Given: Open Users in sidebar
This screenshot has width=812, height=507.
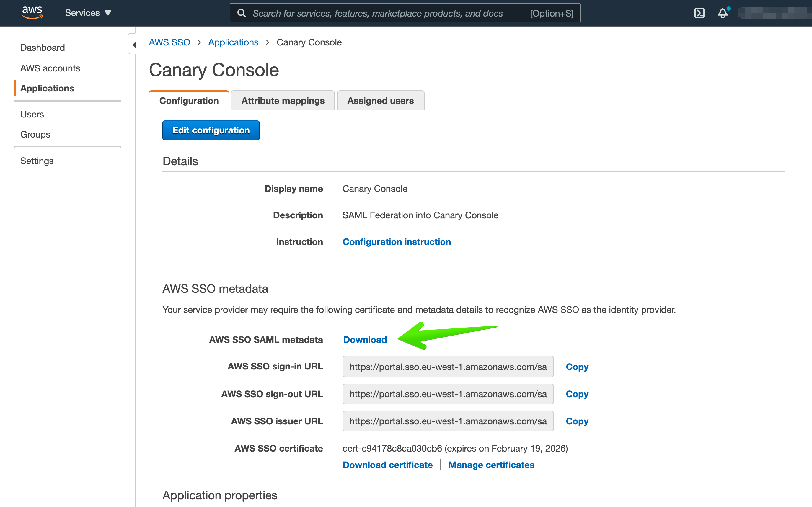Looking at the screenshot, I should pos(32,114).
